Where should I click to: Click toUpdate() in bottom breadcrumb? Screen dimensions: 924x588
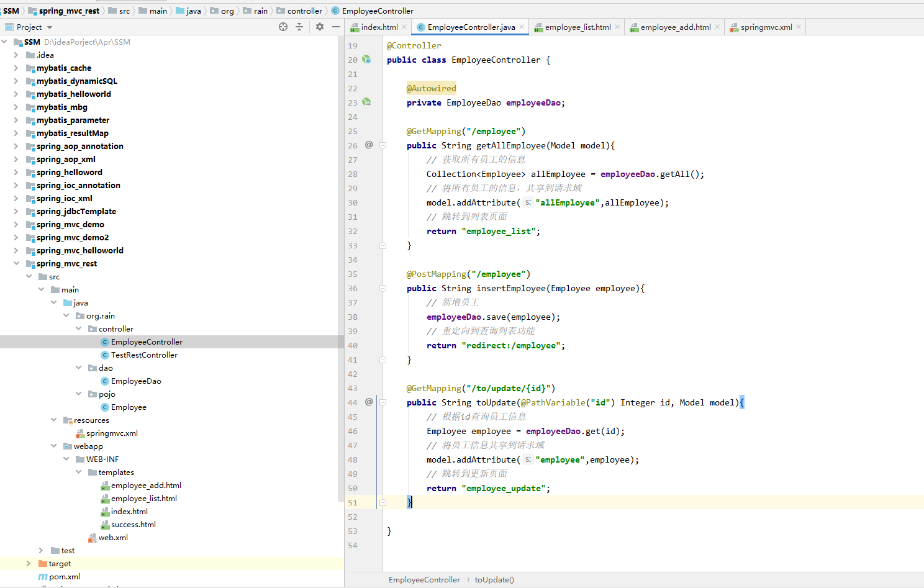coord(494,579)
